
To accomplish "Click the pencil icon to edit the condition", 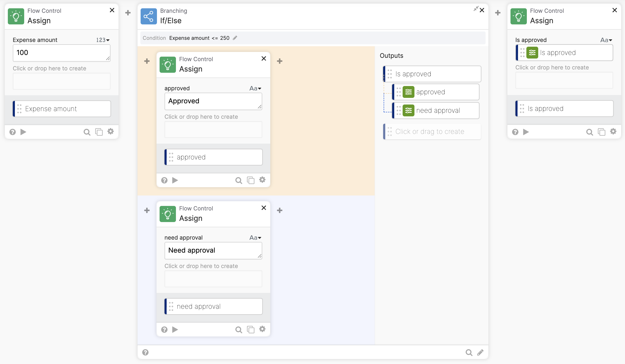I will pos(235,38).
